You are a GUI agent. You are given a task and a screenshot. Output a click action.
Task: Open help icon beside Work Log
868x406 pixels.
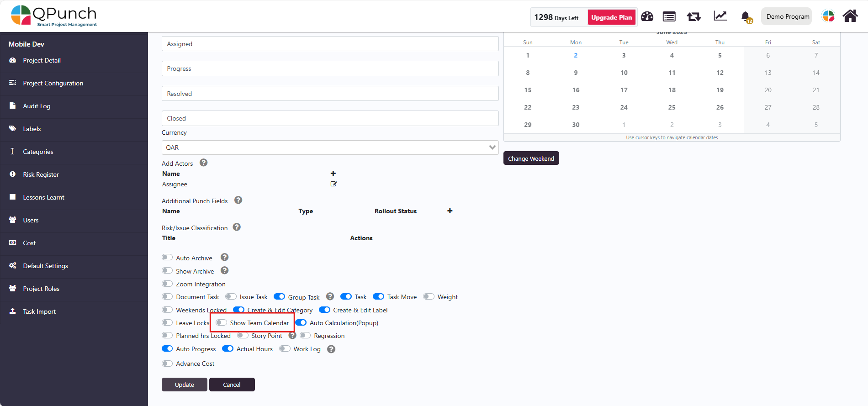pos(331,349)
